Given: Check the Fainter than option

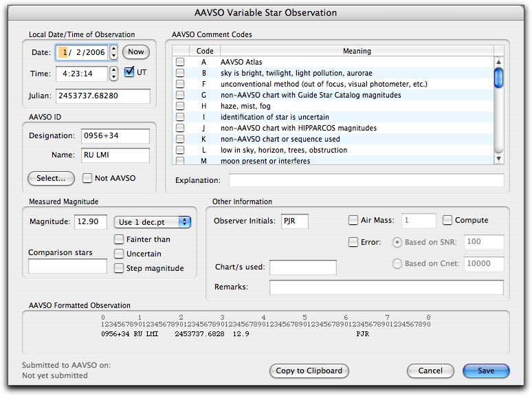Looking at the screenshot, I should [x=119, y=239].
